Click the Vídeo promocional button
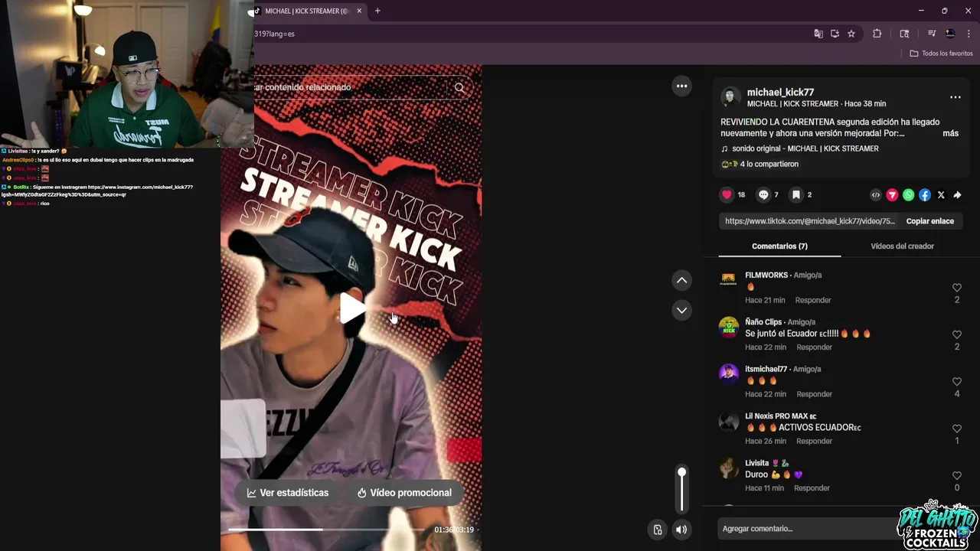The image size is (980, 551). pos(404,493)
